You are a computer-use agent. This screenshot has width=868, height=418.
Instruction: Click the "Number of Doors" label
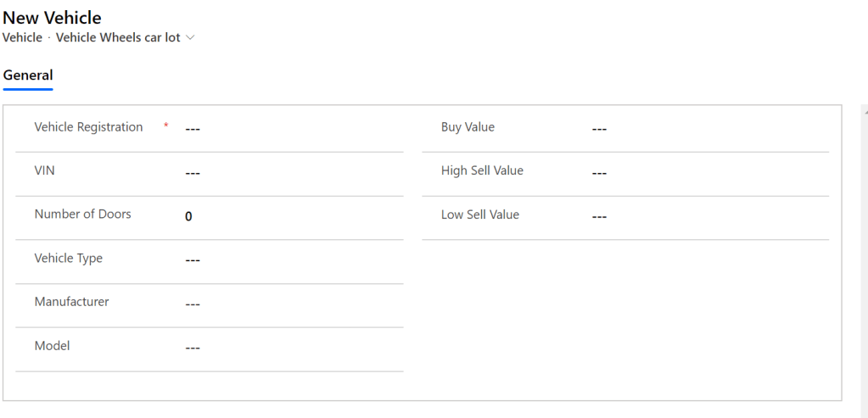82,215
